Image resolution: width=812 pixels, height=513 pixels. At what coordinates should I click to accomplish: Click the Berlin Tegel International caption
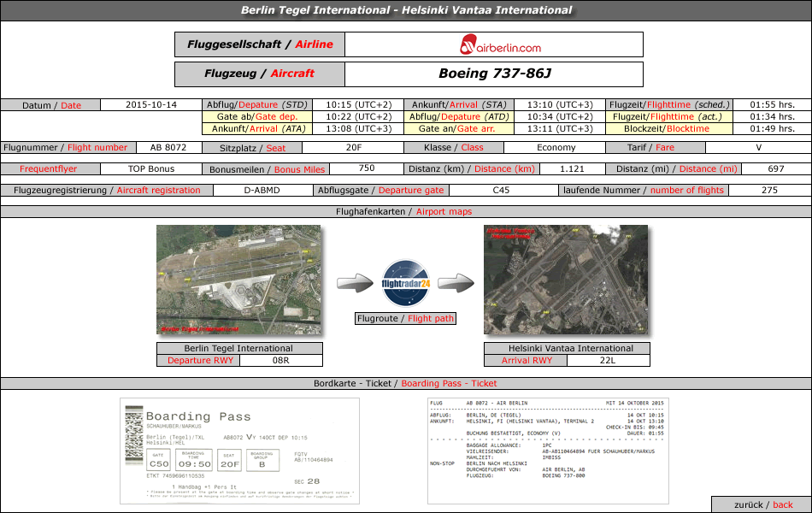point(238,348)
